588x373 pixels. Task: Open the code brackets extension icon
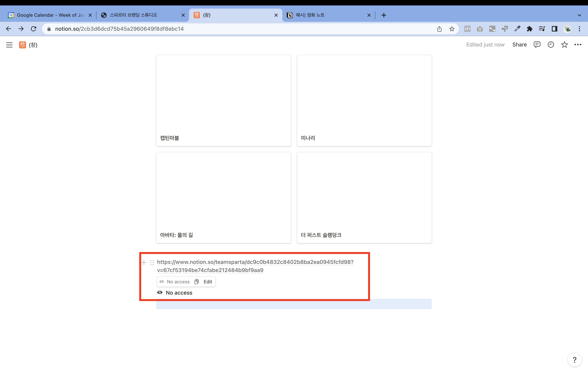tap(467, 29)
